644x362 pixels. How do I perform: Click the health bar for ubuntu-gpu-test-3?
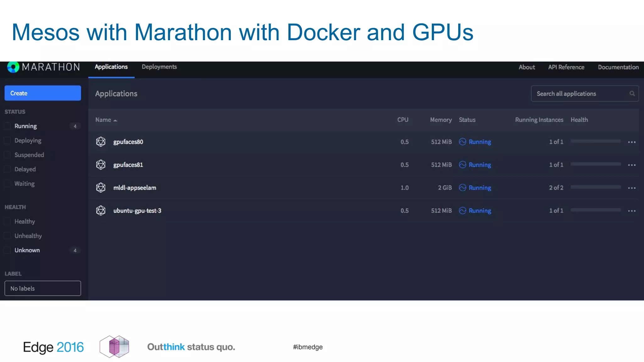[x=596, y=210]
